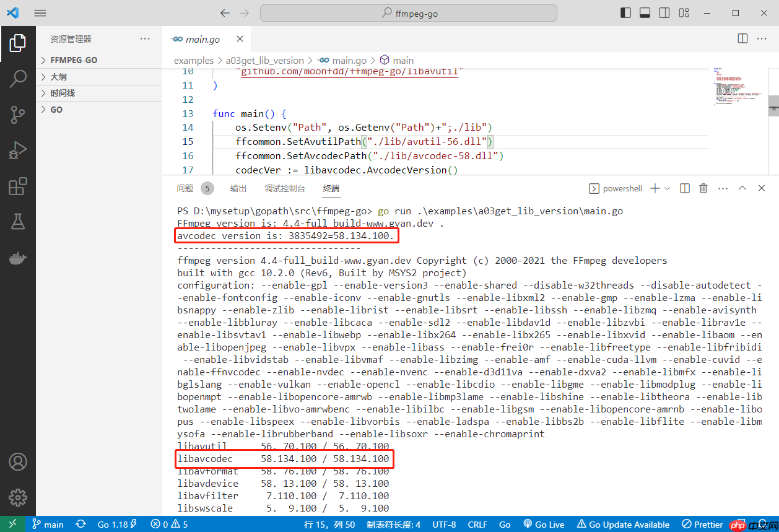The height and width of the screenshot is (532, 779).
Task: Open the Search view in activity bar
Action: point(18,79)
